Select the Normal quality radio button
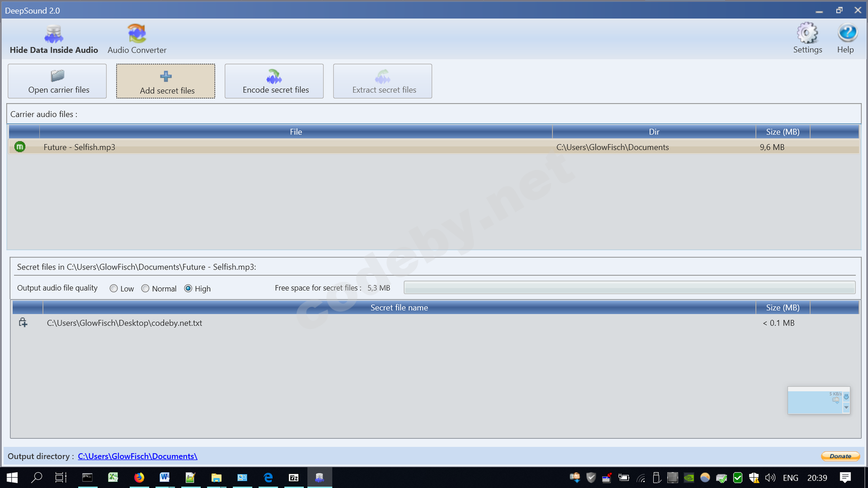The height and width of the screenshot is (488, 868). pyautogui.click(x=145, y=288)
